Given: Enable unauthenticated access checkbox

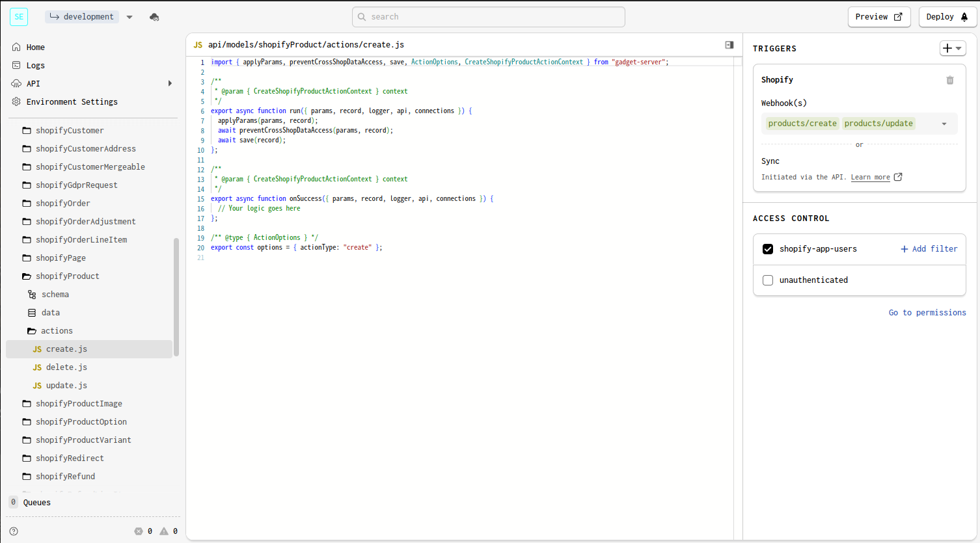Looking at the screenshot, I should pos(768,280).
